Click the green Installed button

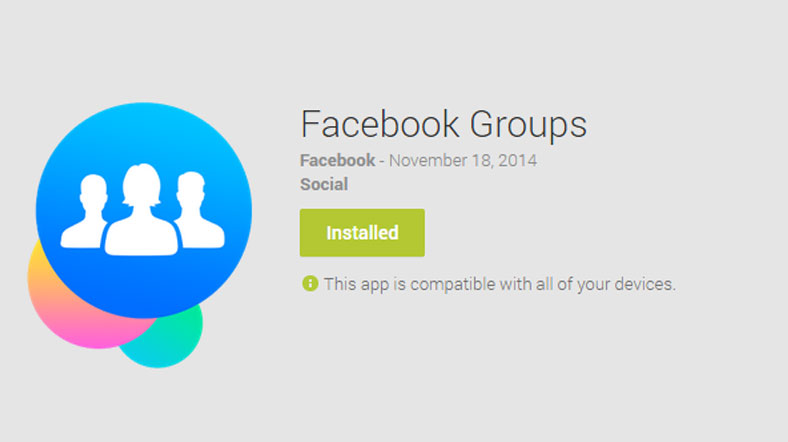362,233
